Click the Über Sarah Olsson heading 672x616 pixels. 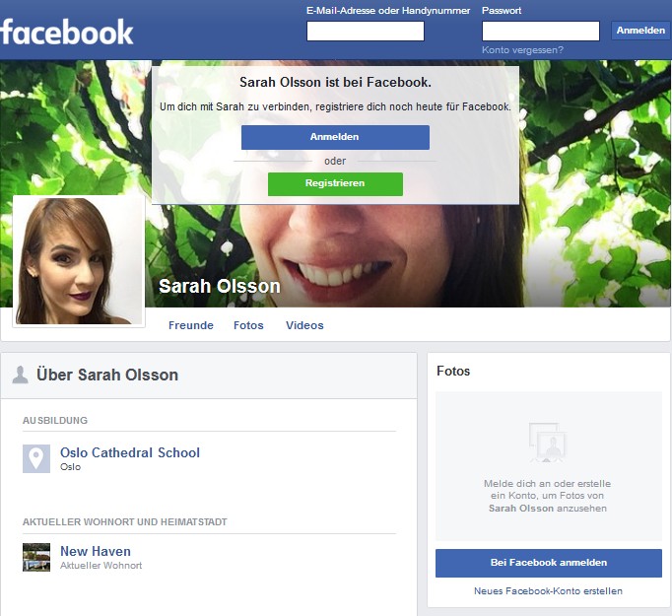107,376
